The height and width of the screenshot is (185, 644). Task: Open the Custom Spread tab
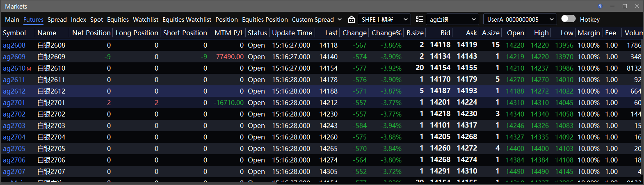[313, 19]
